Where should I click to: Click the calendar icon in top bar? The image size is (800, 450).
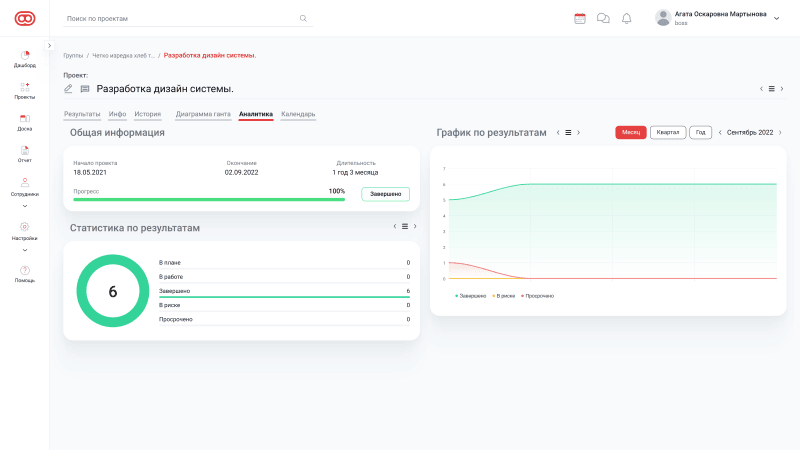click(x=579, y=18)
